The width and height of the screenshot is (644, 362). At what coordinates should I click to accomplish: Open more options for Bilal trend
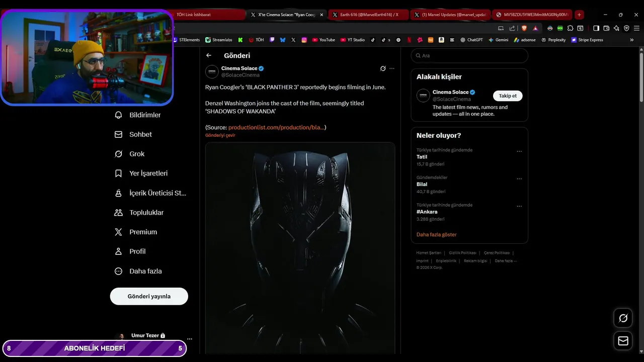[x=519, y=179]
